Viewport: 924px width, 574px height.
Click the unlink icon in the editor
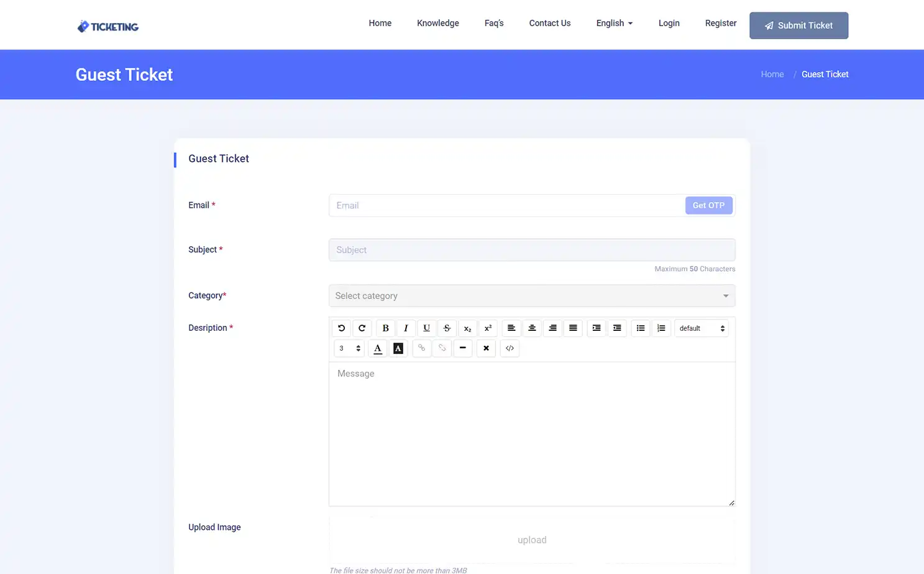tap(442, 348)
